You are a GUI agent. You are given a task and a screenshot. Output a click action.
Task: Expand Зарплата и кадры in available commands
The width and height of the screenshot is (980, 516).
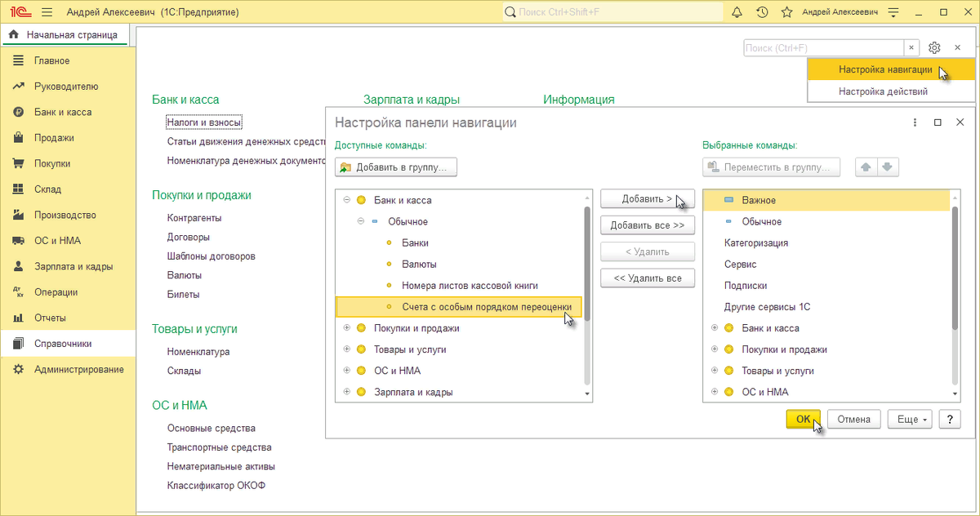coord(347,392)
